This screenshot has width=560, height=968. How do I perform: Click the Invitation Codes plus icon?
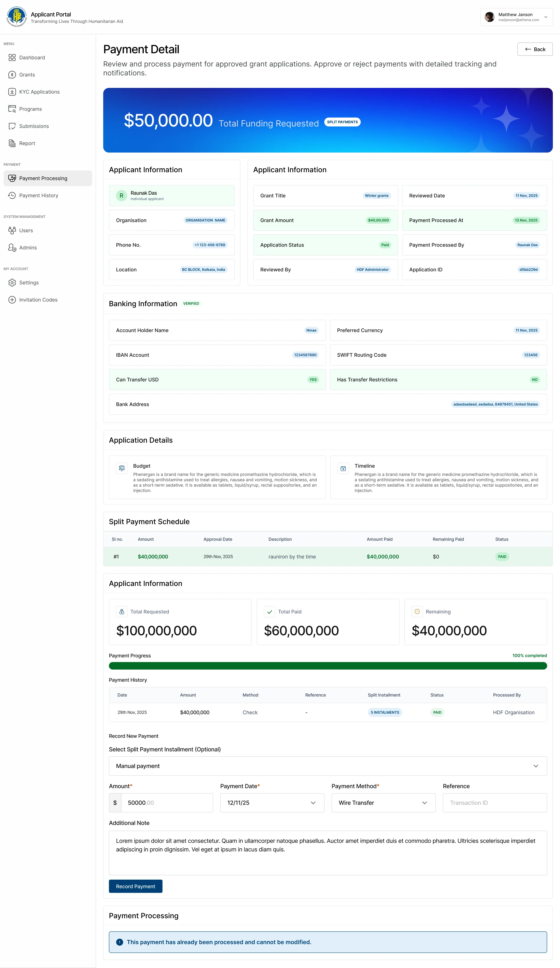12,300
